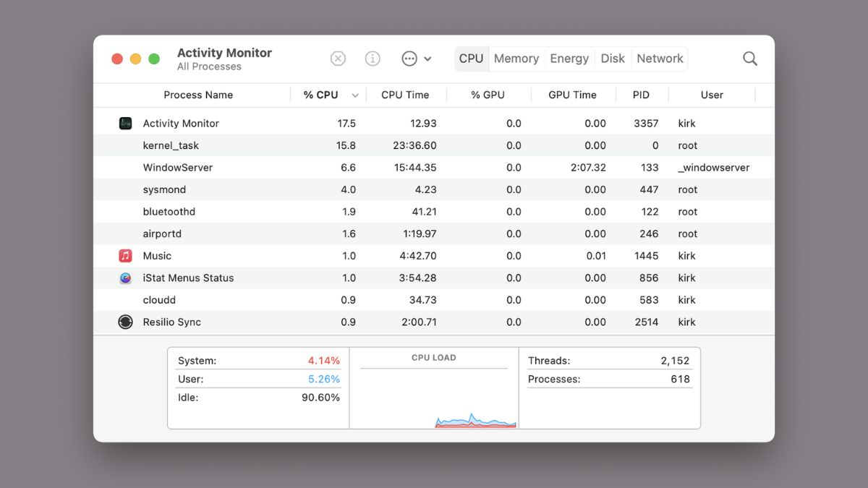Click the 17.5 CPU percentage value

click(346, 124)
